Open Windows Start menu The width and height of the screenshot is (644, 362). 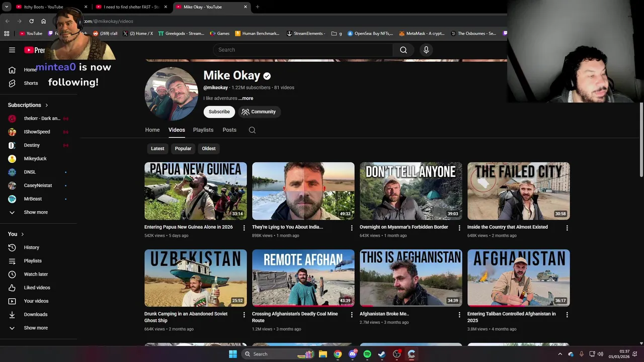tap(233, 354)
